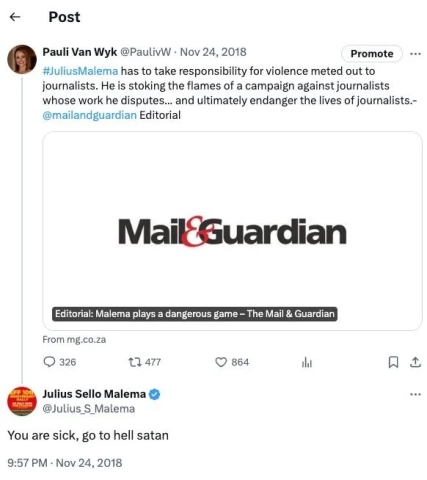427x480 pixels.
Task: Bookmark Pauli Van Wyk's post
Action: (x=393, y=362)
